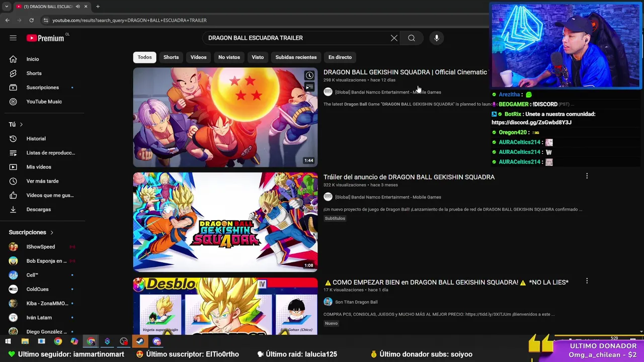Reload the page with refresh icon

tap(31, 20)
